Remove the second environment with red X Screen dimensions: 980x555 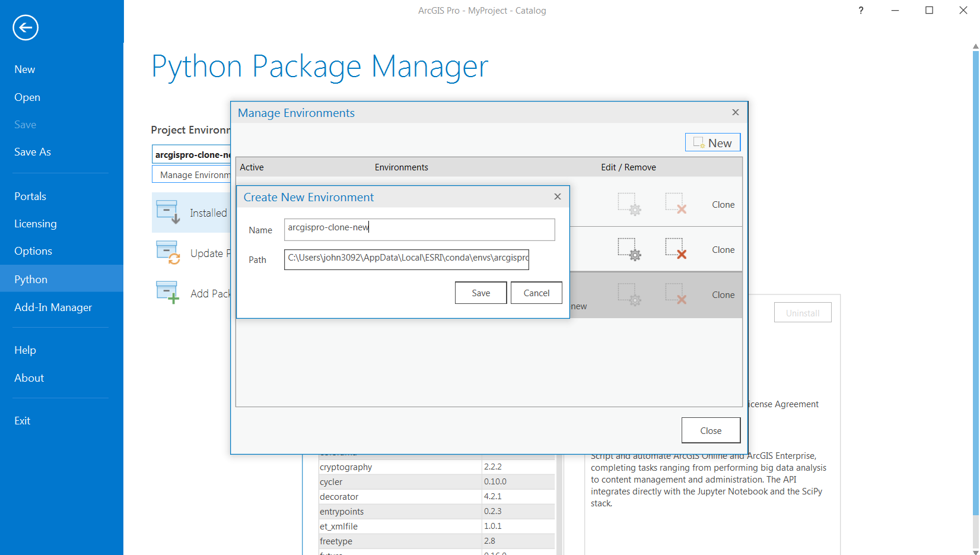(676, 249)
